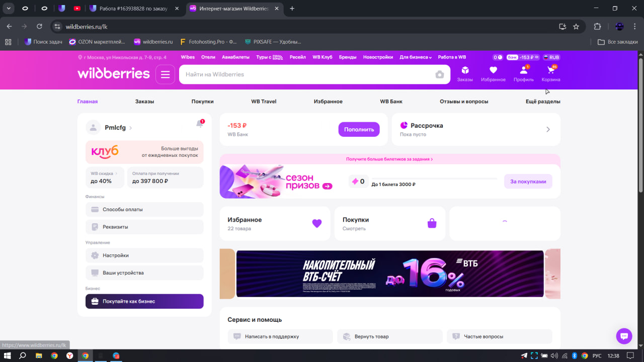Bookmark this page with the star icon
The width and height of the screenshot is (644, 362).
click(x=576, y=27)
